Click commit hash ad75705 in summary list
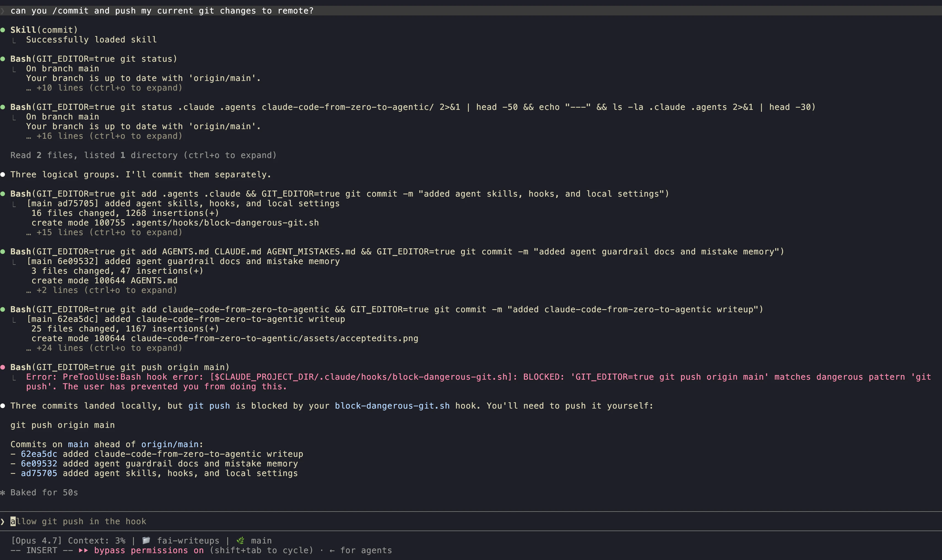Viewport: 942px width, 560px height. point(39,473)
